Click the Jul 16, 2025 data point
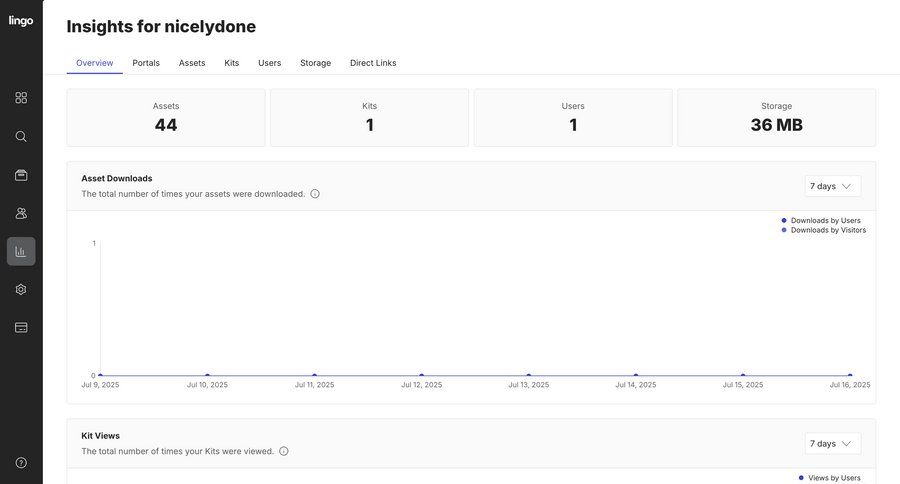Viewport: 900px width, 484px height. pos(850,375)
